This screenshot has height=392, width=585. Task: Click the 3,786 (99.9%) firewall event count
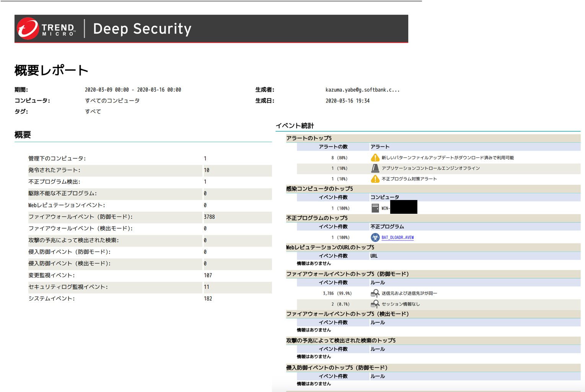(x=337, y=293)
